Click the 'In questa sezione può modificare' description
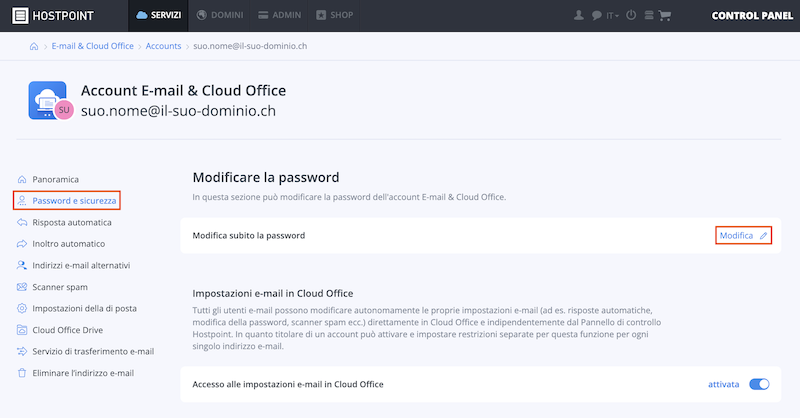Image resolution: width=800 pixels, height=418 pixels. point(349,197)
